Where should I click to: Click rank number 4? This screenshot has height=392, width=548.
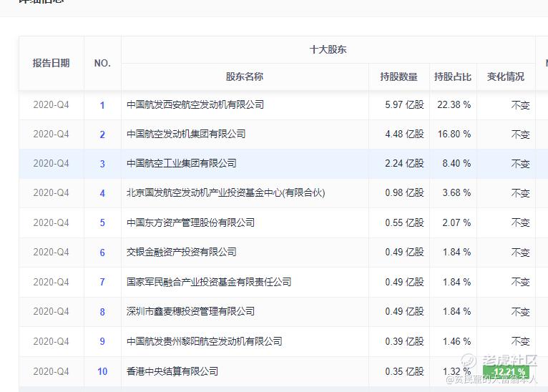pyautogui.click(x=102, y=193)
